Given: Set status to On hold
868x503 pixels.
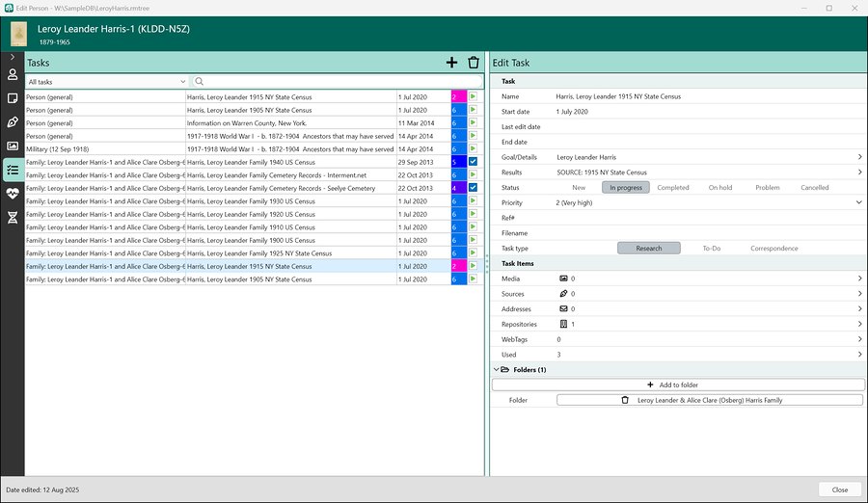Looking at the screenshot, I should 720,188.
